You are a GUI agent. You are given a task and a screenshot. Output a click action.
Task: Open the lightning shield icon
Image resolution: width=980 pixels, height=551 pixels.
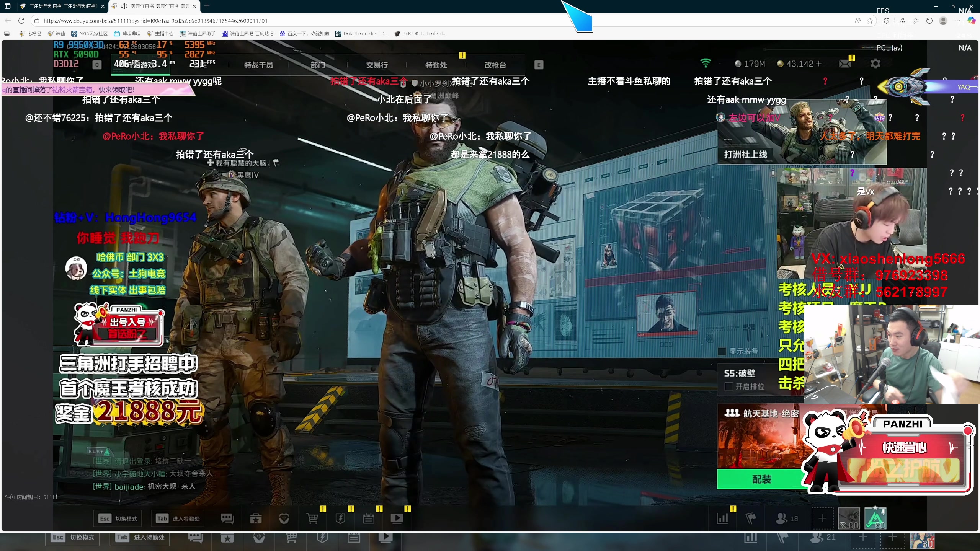340,518
